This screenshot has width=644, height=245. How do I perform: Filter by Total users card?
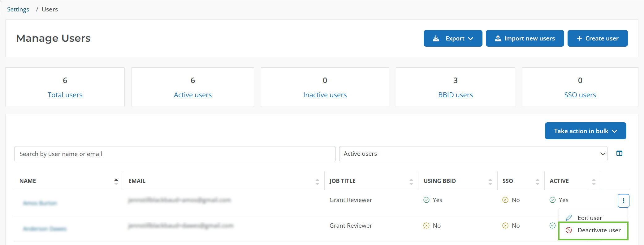click(x=65, y=87)
